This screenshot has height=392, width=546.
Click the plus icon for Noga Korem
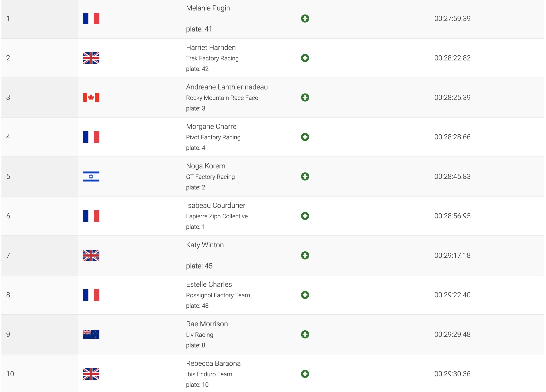305,176
